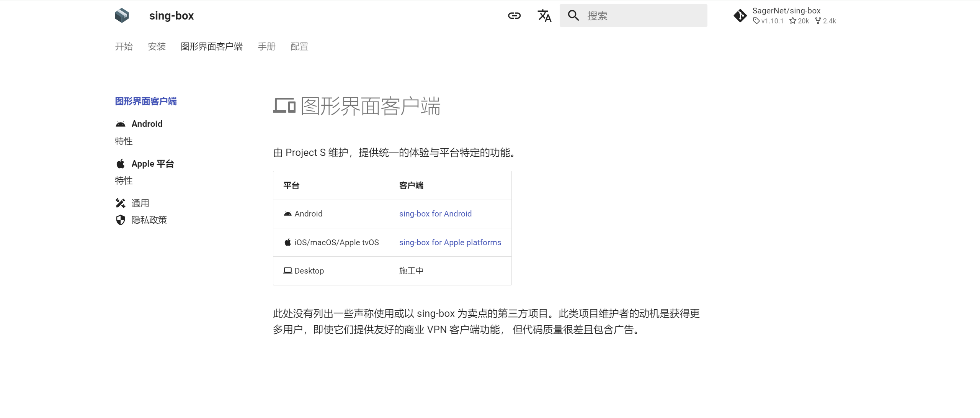This screenshot has width=980, height=418.
Task: Click the sing-box site title text
Action: point(171,16)
